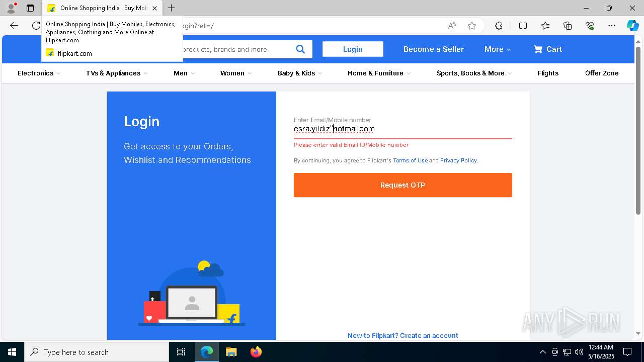This screenshot has width=644, height=362.
Task: Open Task View on taskbar
Action: [x=181, y=352]
